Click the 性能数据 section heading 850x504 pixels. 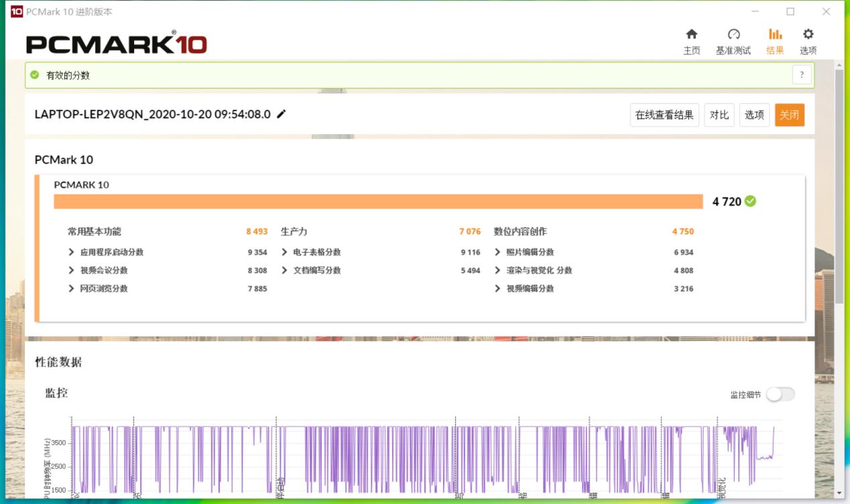[x=58, y=362]
